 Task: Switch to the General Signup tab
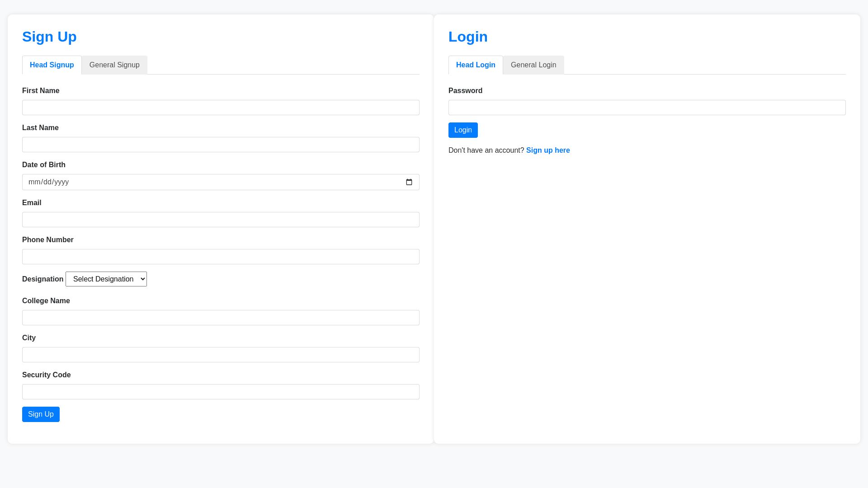pos(114,65)
